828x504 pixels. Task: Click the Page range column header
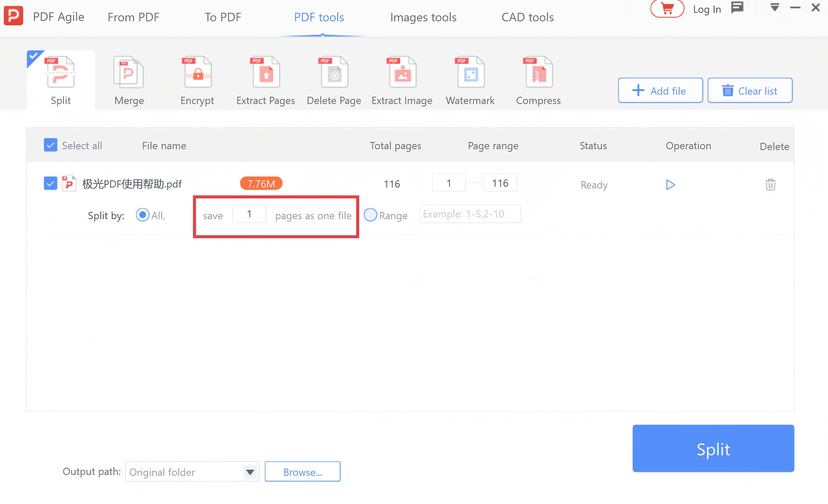493,145
